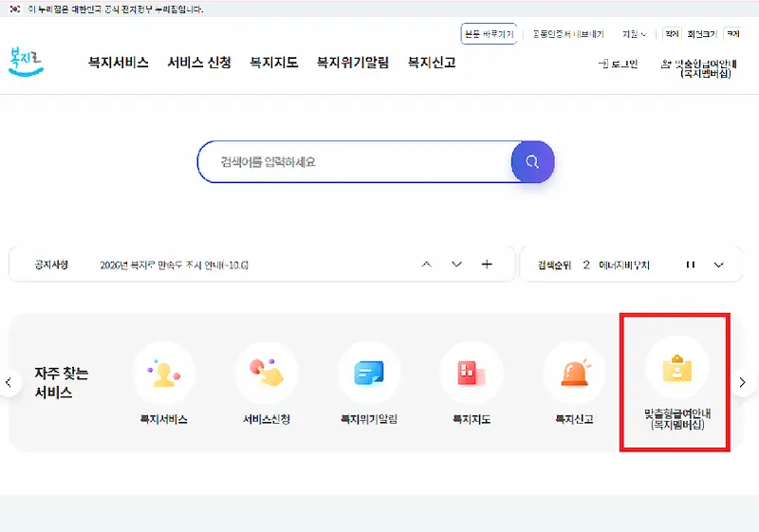Click 본문 바로가기 skip link
Image resolution: width=759 pixels, height=532 pixels.
(x=489, y=34)
